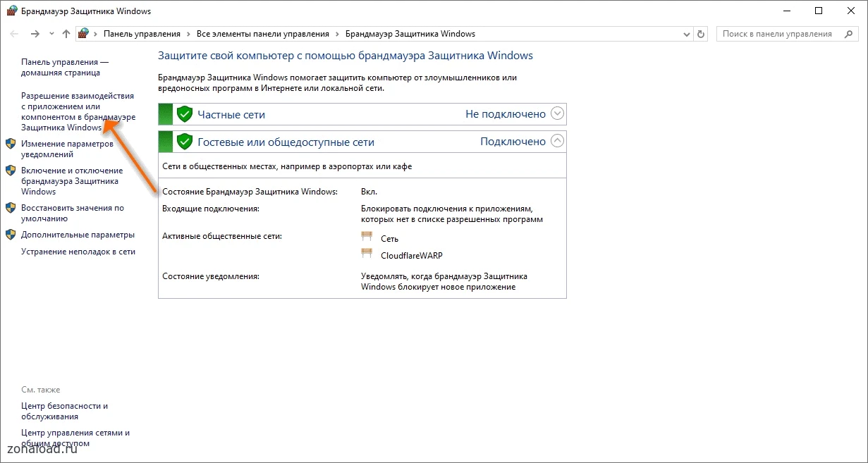Open address bar history dropdown

687,34
